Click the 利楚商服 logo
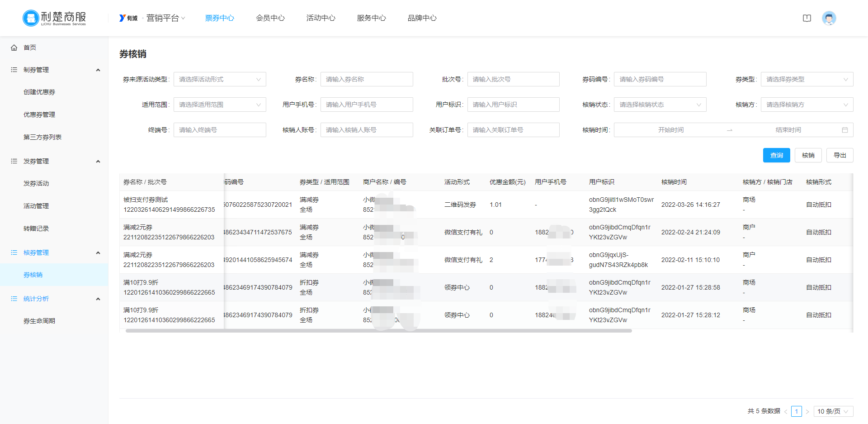This screenshot has height=424, width=868. [54, 18]
